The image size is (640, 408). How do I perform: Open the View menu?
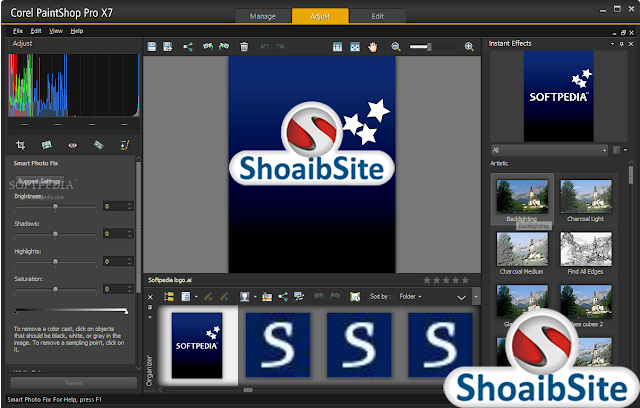click(56, 31)
